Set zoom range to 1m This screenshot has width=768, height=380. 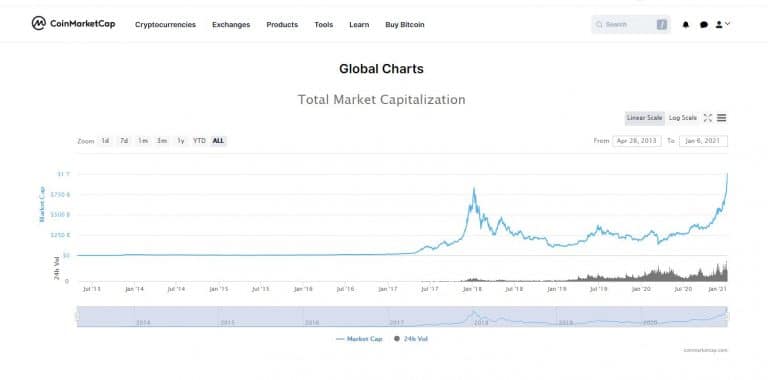pyautogui.click(x=143, y=141)
